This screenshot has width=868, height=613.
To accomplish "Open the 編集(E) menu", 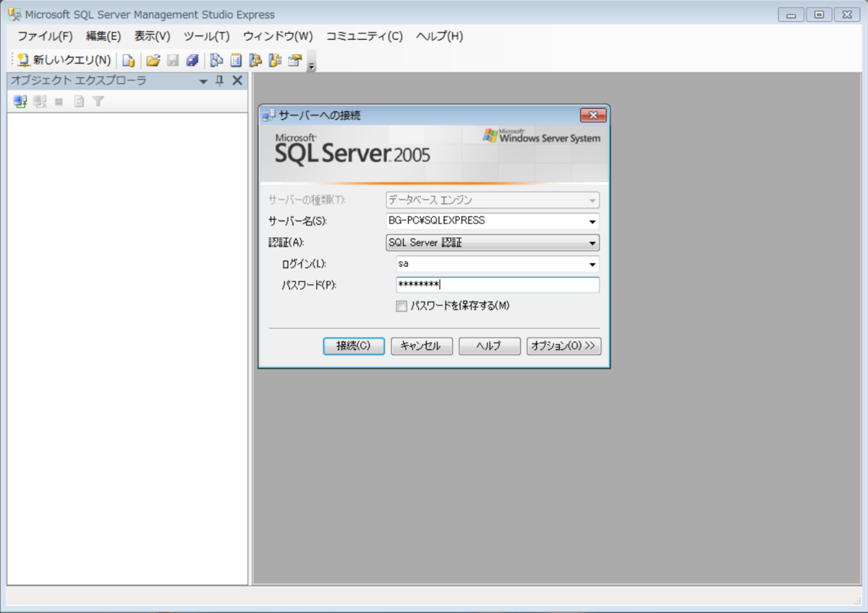I will point(103,36).
